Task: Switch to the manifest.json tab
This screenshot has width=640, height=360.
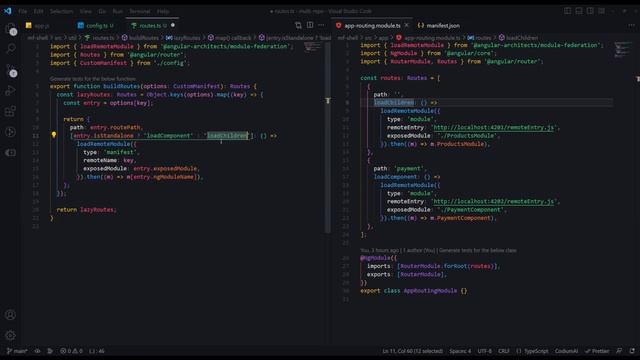Action: [x=439, y=25]
